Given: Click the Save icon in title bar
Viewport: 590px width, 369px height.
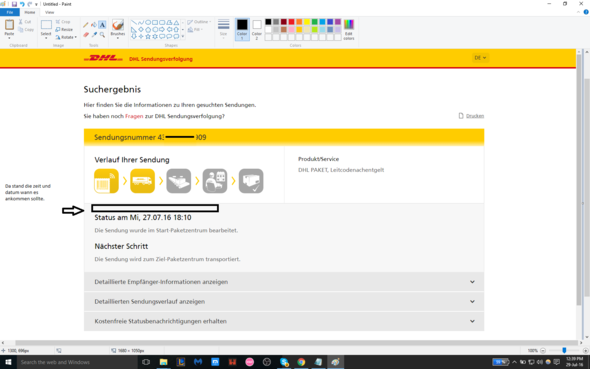Looking at the screenshot, I should [x=14, y=4].
